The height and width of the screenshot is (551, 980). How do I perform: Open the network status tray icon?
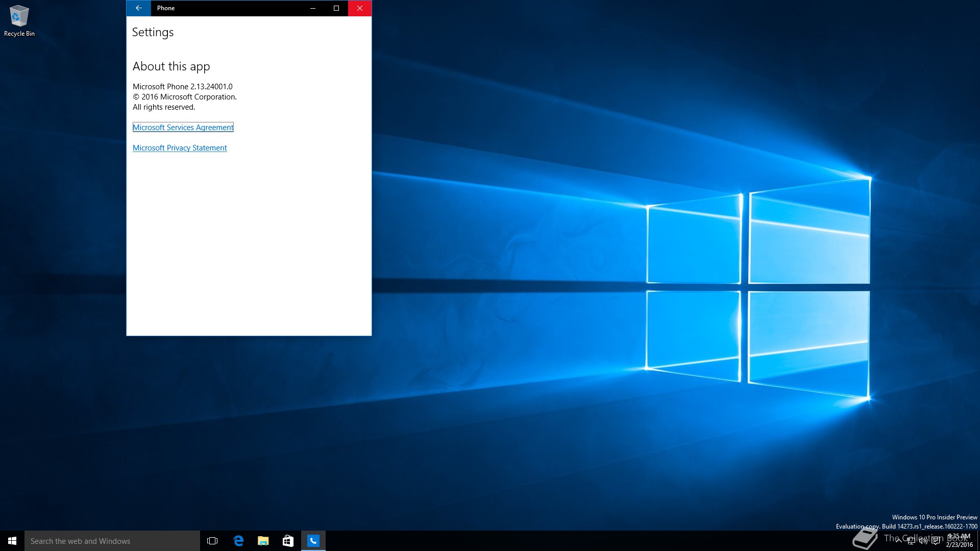(911, 541)
